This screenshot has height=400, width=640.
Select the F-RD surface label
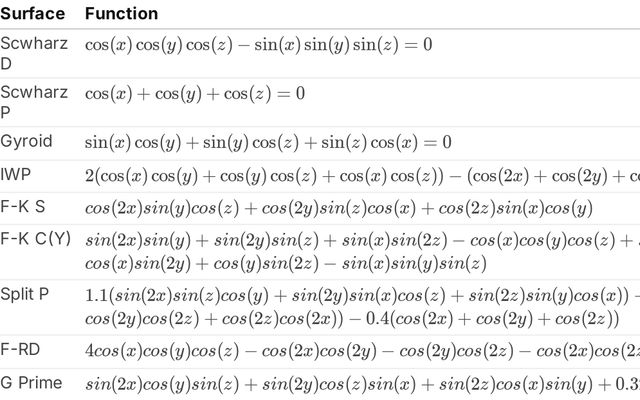click(x=23, y=350)
